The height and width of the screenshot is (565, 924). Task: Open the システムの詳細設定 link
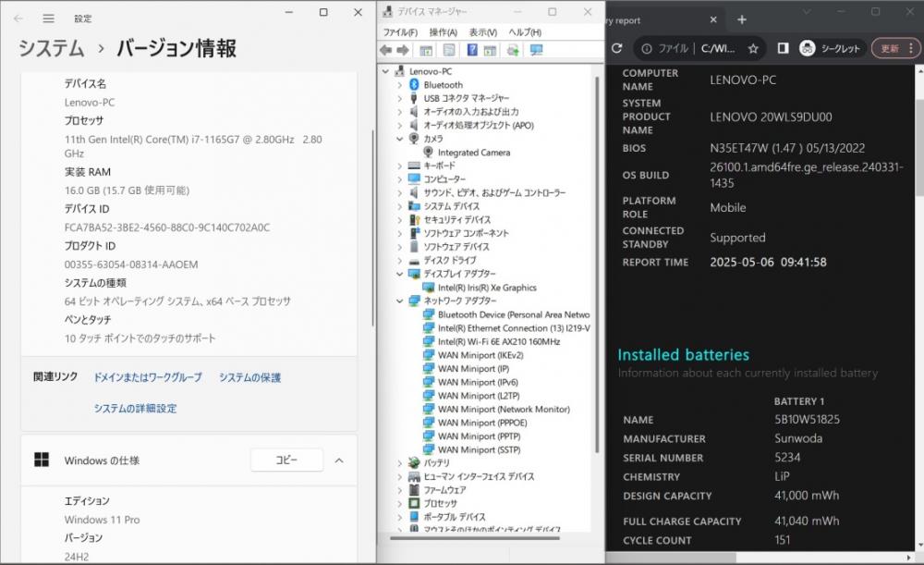[x=135, y=408]
